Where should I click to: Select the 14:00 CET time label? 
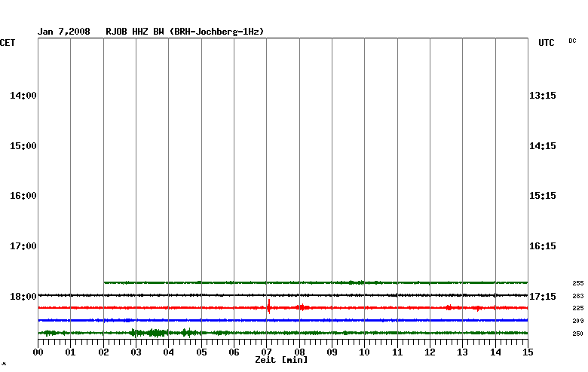[x=23, y=96]
